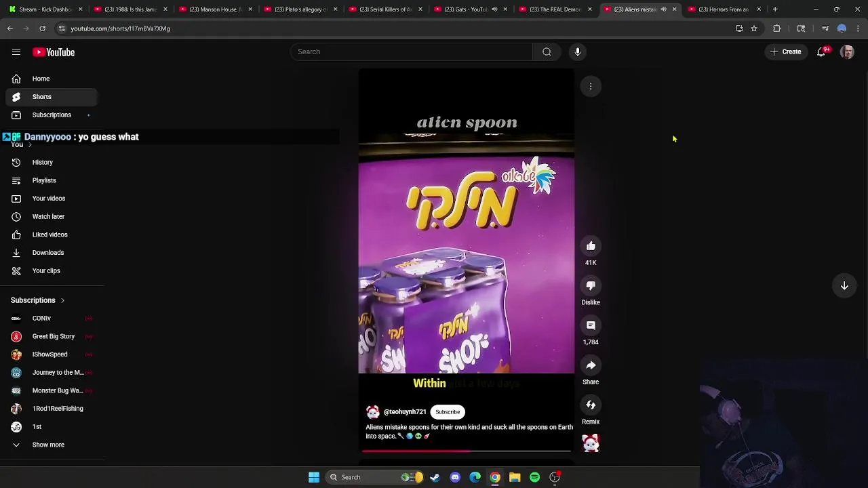Image resolution: width=868 pixels, height=488 pixels.
Task: Click the search magnifier button
Action: pos(547,52)
